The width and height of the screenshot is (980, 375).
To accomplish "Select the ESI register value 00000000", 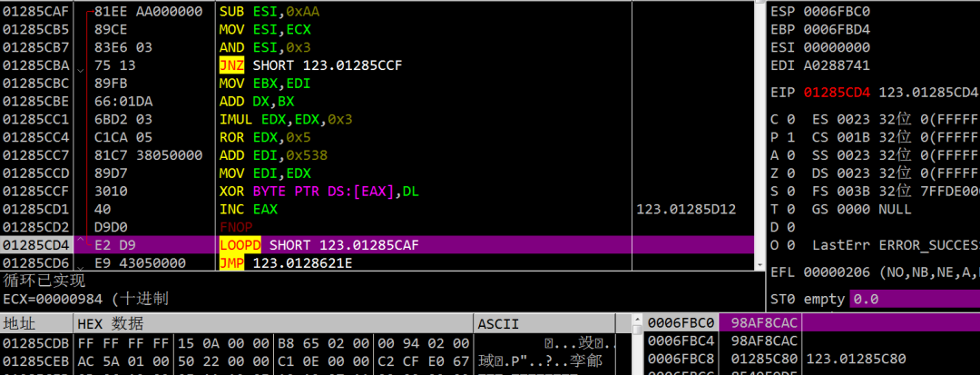I will click(837, 47).
